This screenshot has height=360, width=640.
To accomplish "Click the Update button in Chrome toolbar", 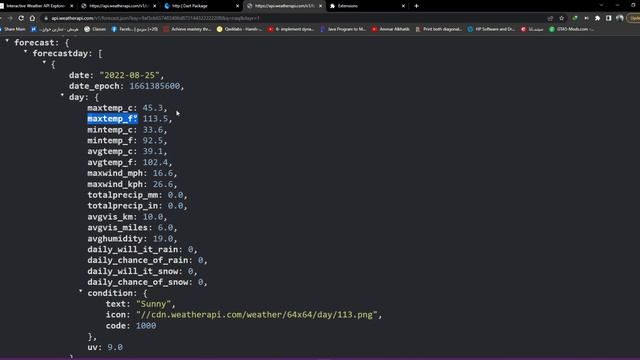I will [634, 18].
